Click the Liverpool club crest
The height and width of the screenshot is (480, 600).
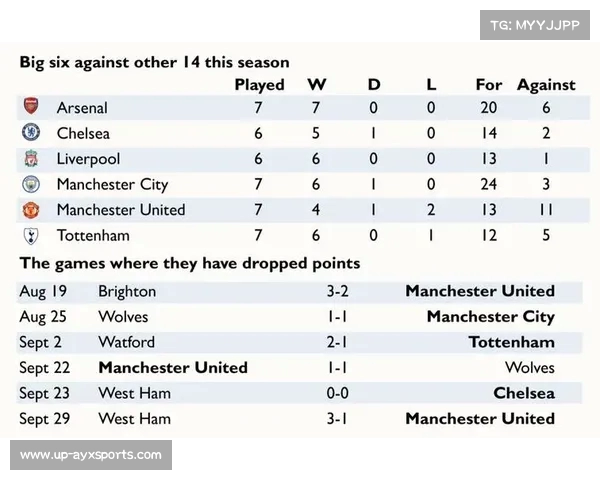(x=31, y=158)
